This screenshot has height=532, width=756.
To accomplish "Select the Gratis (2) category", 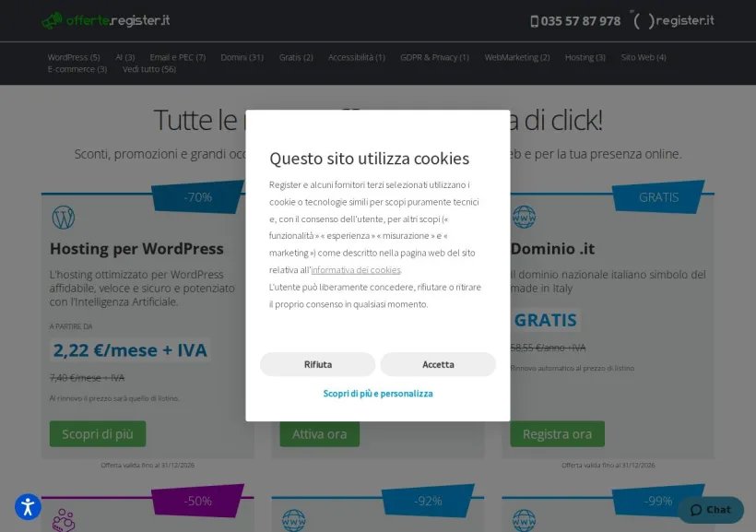I will (x=296, y=57).
